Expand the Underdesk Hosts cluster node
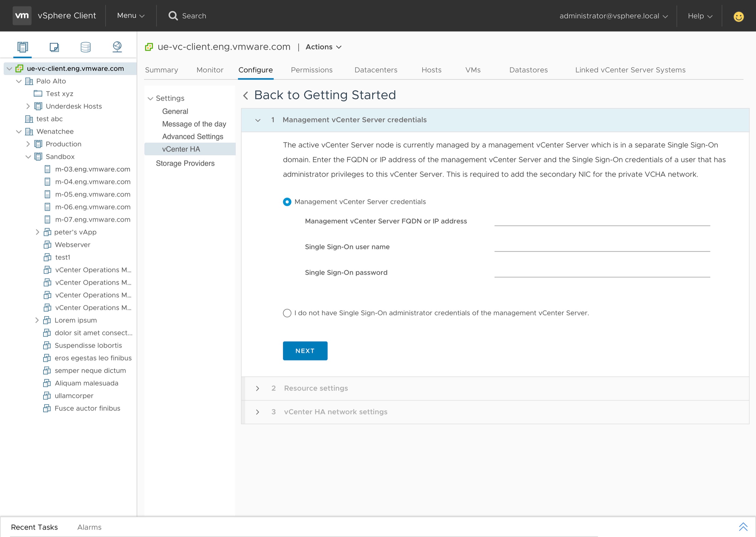This screenshot has width=756, height=537. [x=28, y=107]
